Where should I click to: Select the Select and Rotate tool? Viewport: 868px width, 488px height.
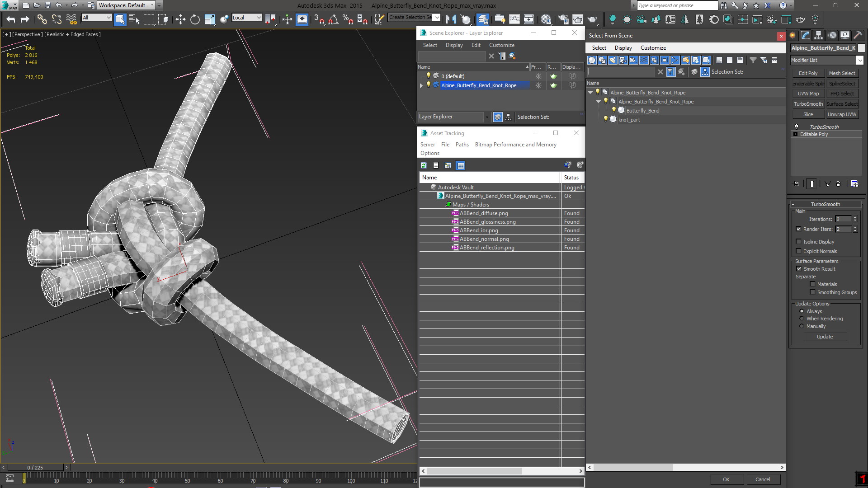click(195, 19)
